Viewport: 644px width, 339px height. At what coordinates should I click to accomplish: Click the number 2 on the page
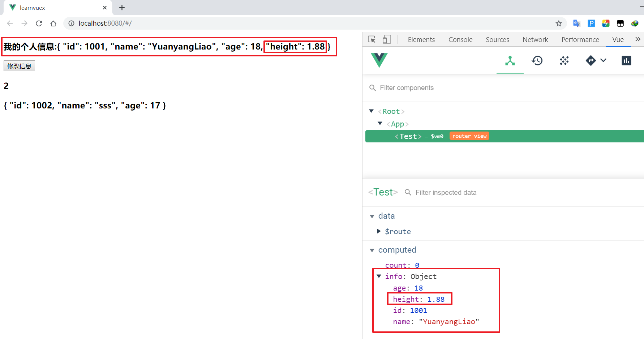[x=6, y=86]
